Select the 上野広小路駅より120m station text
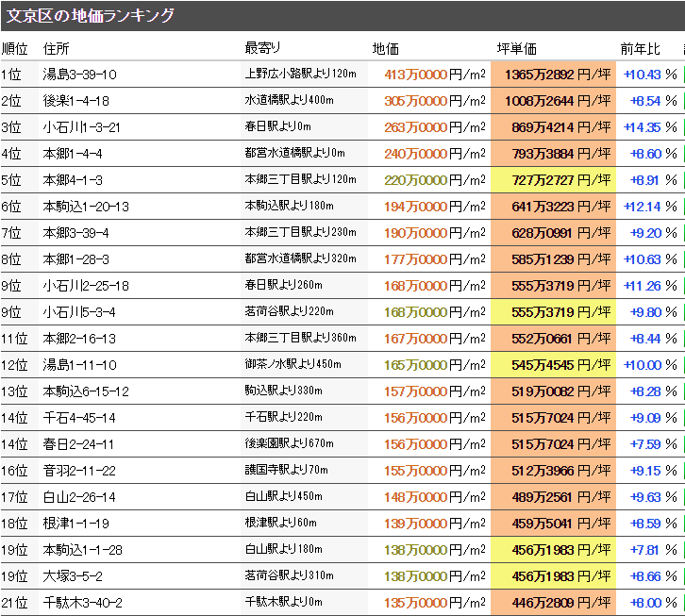 coord(300,75)
